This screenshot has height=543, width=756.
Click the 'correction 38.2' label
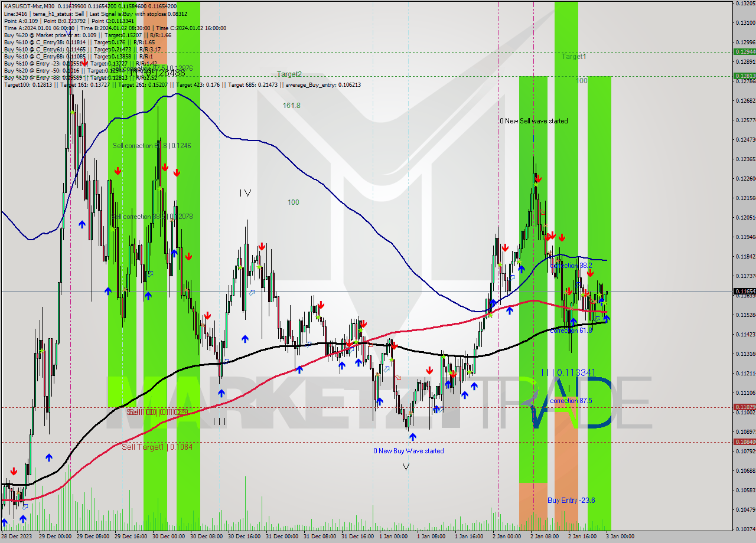tap(571, 266)
